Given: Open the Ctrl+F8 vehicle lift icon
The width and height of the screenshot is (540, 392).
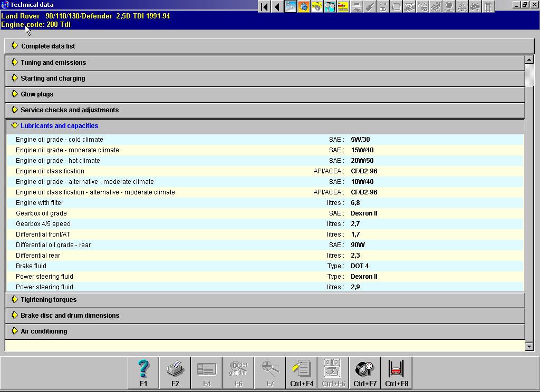Looking at the screenshot, I should [x=397, y=373].
